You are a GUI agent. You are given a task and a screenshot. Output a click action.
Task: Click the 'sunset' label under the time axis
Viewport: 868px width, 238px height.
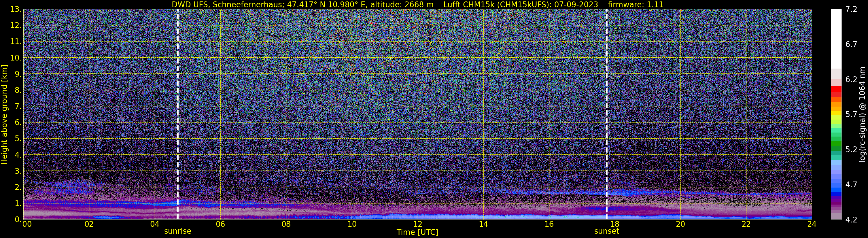click(606, 231)
